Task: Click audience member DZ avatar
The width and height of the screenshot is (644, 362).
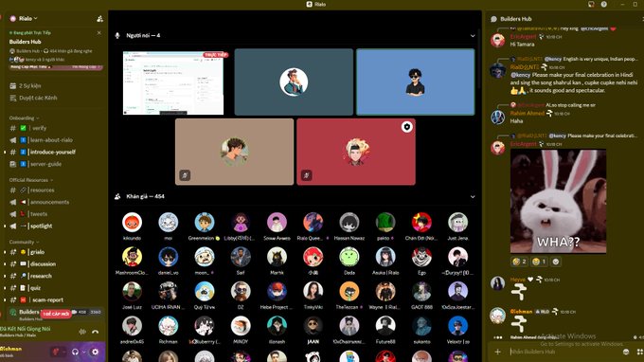Action: tap(241, 291)
